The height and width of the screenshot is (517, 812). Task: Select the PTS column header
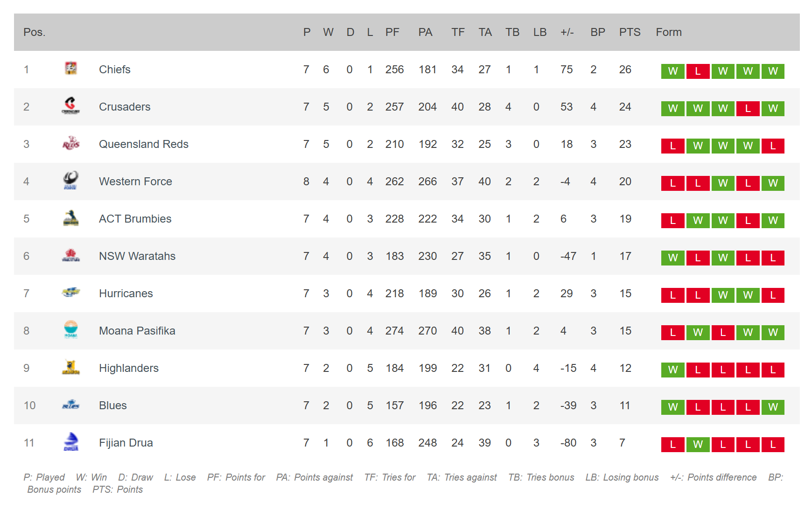630,32
